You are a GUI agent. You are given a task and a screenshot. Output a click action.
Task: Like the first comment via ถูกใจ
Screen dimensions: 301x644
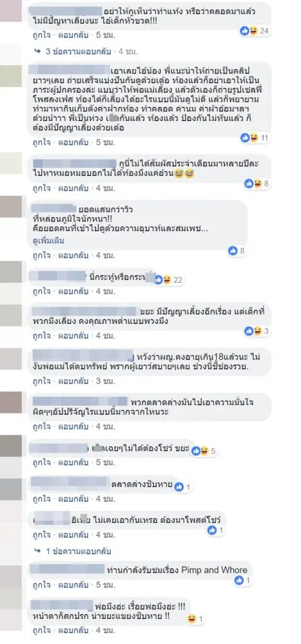coord(41,35)
